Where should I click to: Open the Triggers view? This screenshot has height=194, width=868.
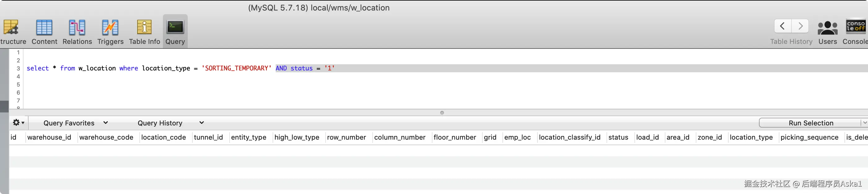pos(110,27)
